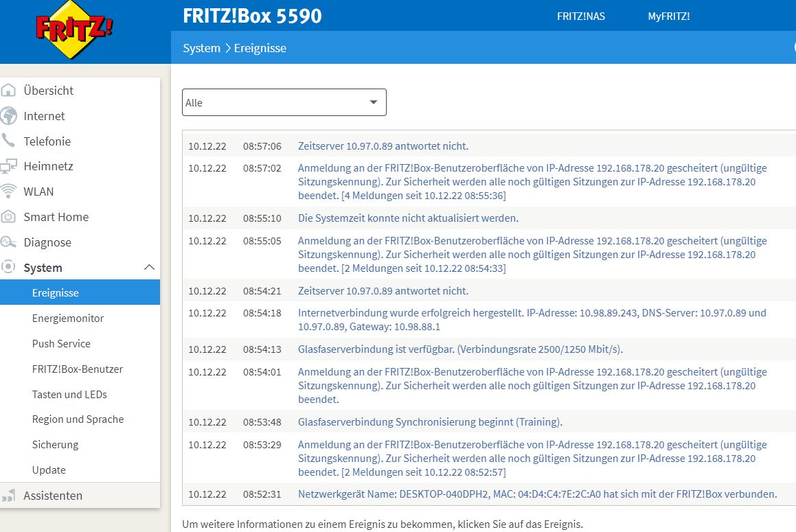796x532 pixels.
Task: Click the FRITZ!Box 5590 title
Action: [252, 16]
